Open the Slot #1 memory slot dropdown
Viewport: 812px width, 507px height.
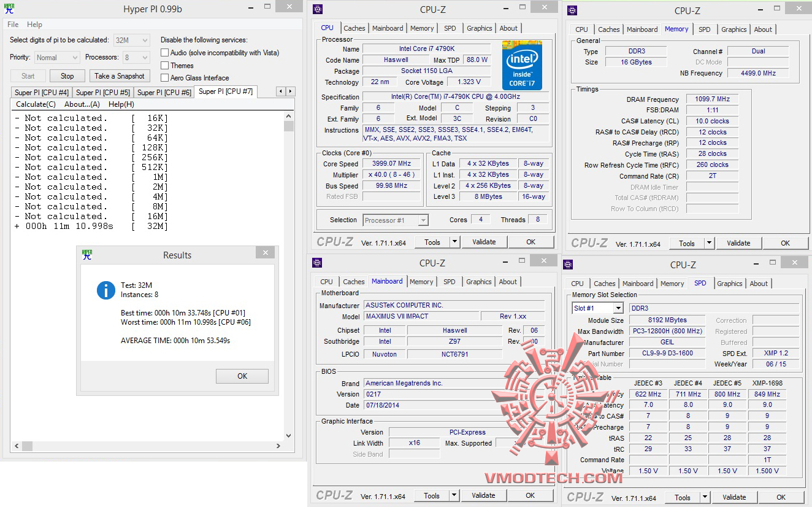[597, 308]
